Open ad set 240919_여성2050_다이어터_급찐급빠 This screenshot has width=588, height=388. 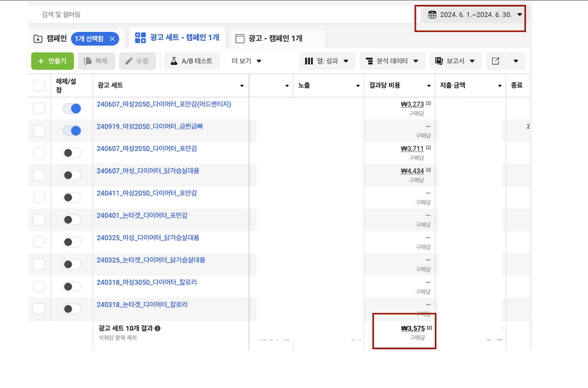tap(150, 126)
